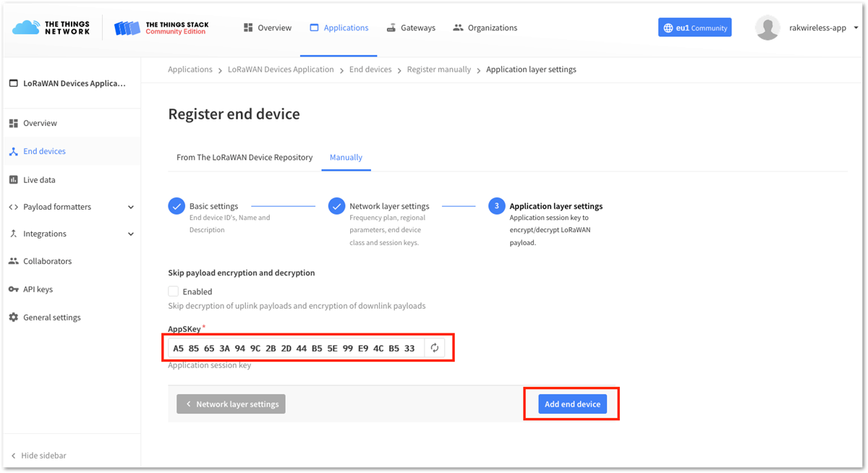Click the Register end device heading

point(234,114)
